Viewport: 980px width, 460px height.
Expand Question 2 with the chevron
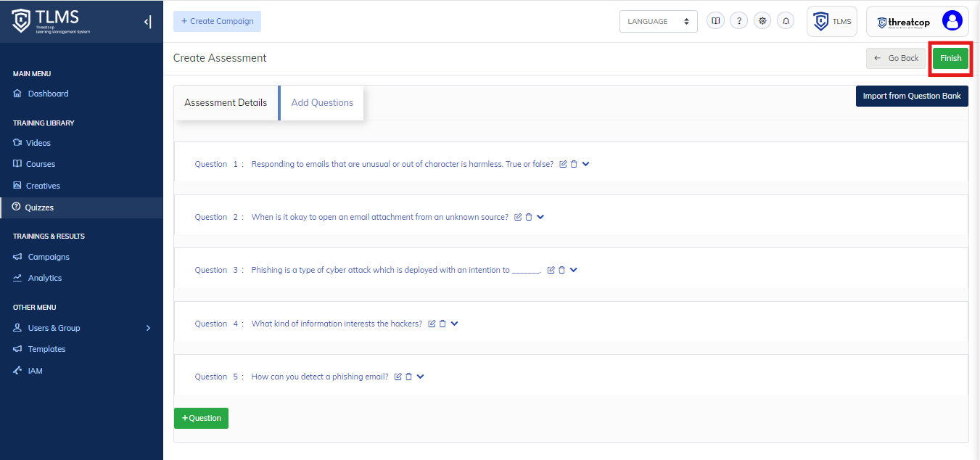click(x=540, y=217)
